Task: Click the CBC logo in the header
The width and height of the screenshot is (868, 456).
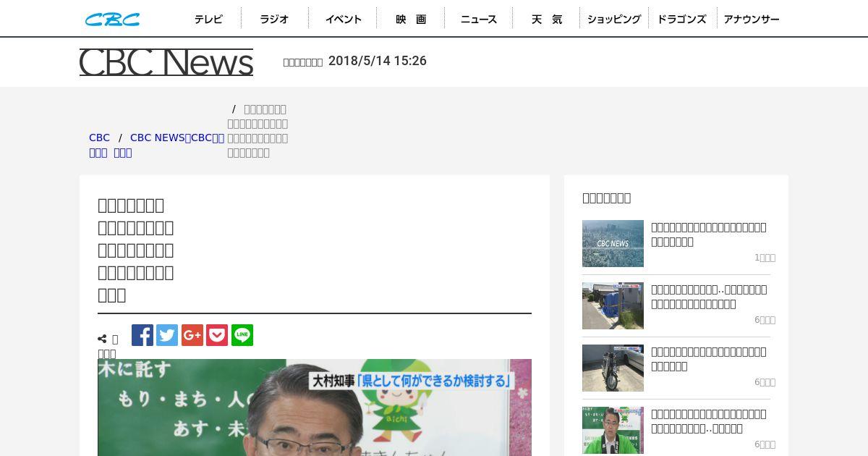Action: pos(112,20)
